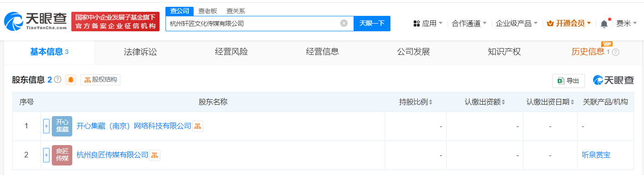Viewport: 644px width, 175px height.
Task: Switch to the 法律诉讼 tab
Action: [140, 52]
